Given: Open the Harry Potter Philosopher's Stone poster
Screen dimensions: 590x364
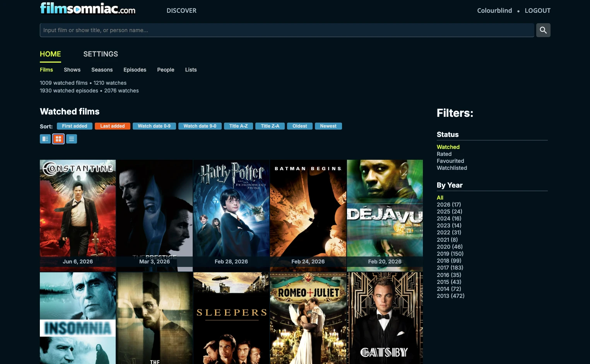Looking at the screenshot, I should click(231, 215).
